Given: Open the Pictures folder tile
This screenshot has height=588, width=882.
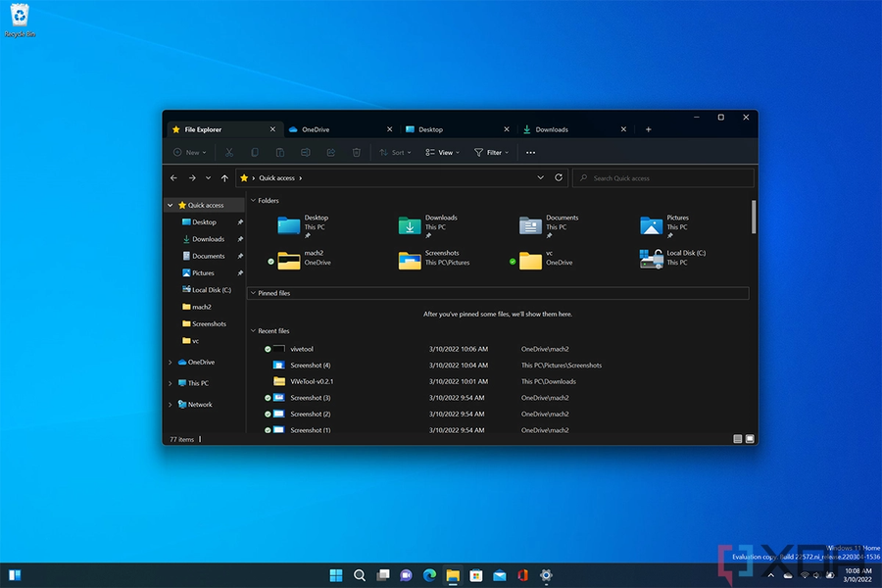Looking at the screenshot, I should pyautogui.click(x=664, y=226).
